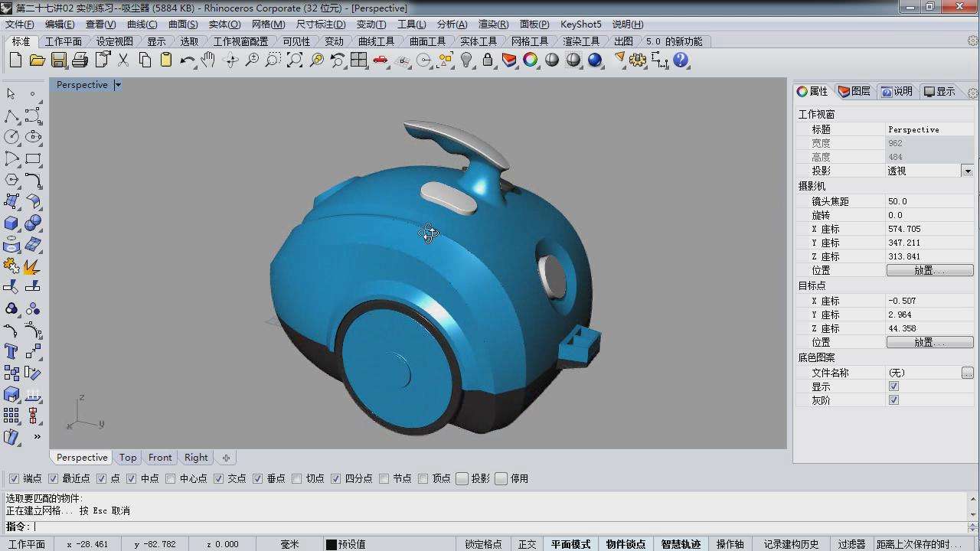The height and width of the screenshot is (551, 980).
Task: Switch to the 实体工具 toolbar tab
Action: click(x=479, y=41)
